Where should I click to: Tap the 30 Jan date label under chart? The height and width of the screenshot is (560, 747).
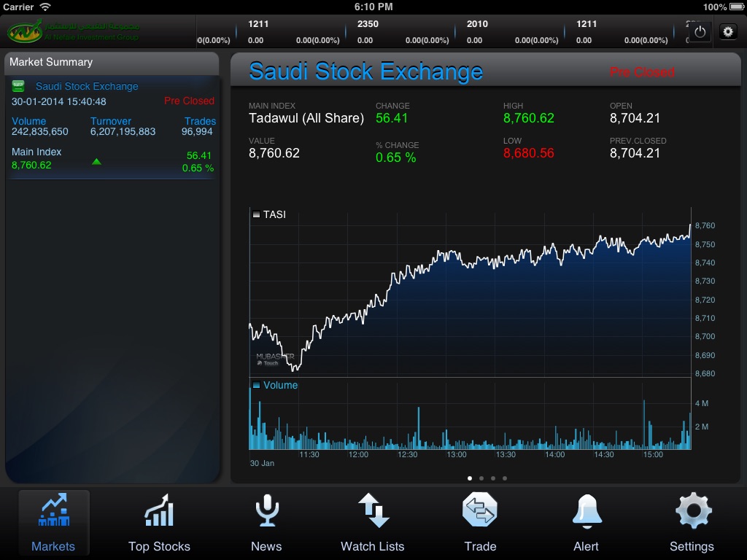[x=262, y=463]
